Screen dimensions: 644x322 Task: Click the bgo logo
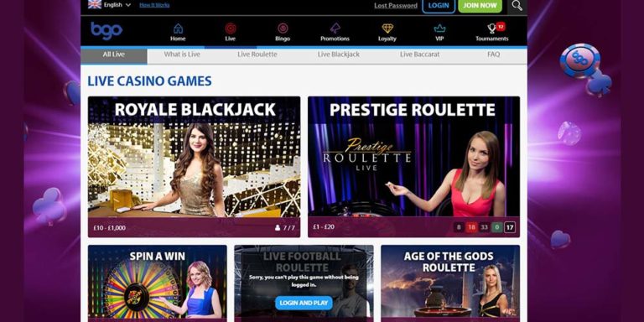106,31
